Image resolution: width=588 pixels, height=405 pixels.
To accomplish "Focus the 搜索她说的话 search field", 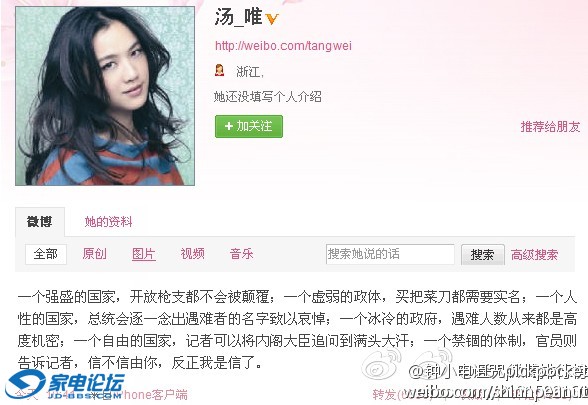I will coord(390,254).
